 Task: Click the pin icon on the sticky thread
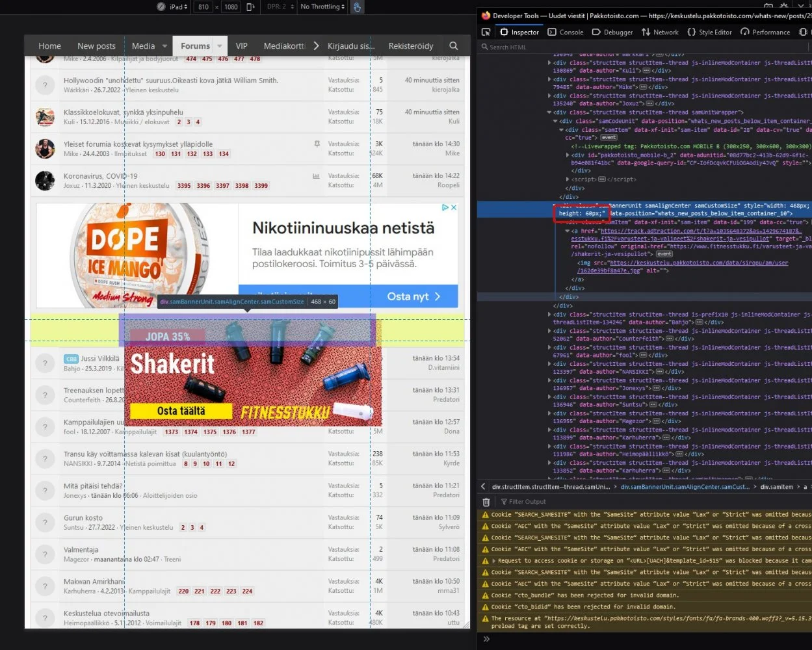(317, 144)
